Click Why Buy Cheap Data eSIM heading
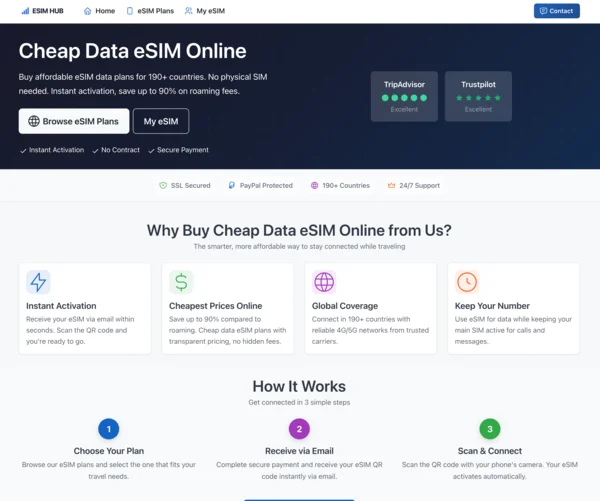The width and height of the screenshot is (600, 501). 299,230
